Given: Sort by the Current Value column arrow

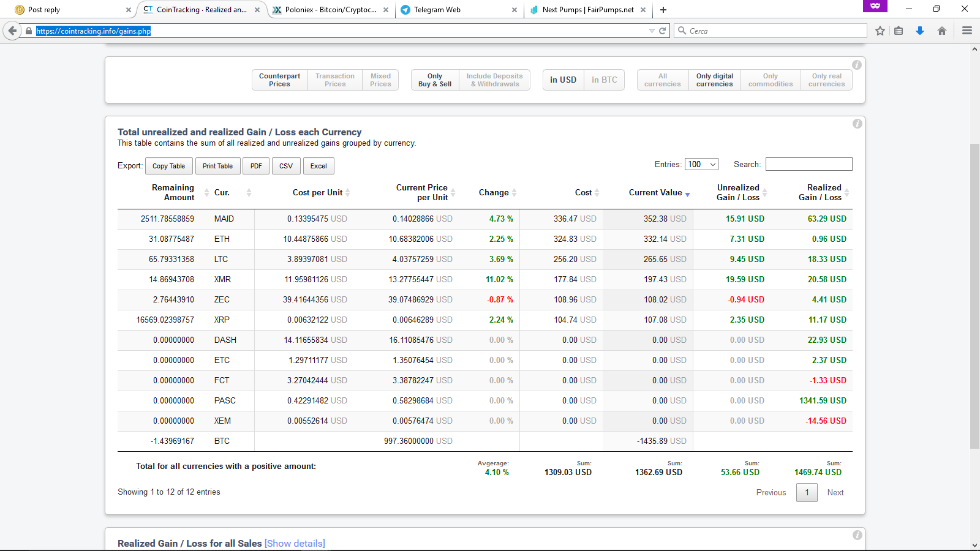Looking at the screenshot, I should coord(687,194).
